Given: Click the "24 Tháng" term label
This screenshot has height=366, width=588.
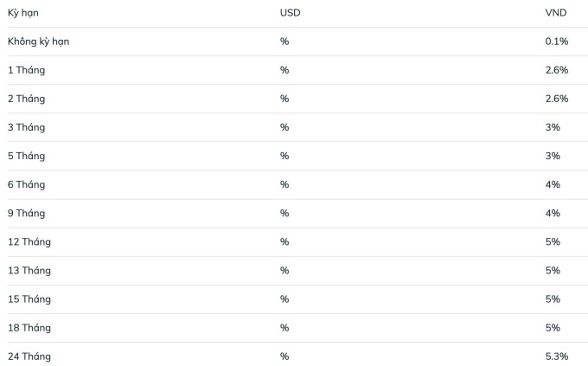Looking at the screenshot, I should click(29, 356).
